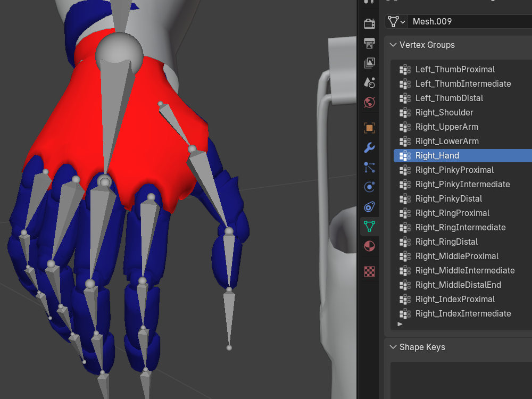Open the Output properties tab

click(369, 43)
